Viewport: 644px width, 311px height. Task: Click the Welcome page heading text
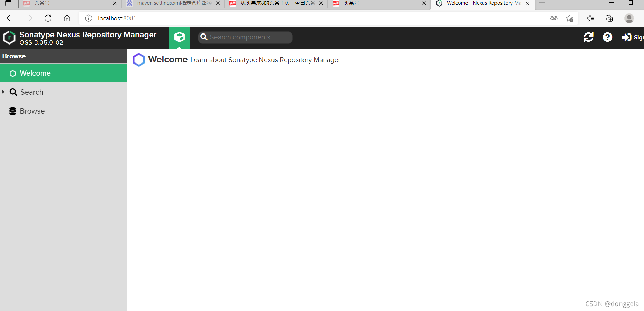[x=168, y=59]
